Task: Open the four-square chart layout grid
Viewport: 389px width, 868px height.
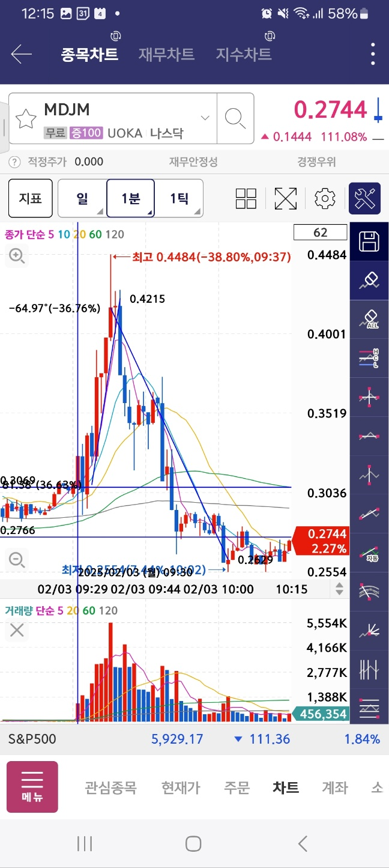Action: 246,198
